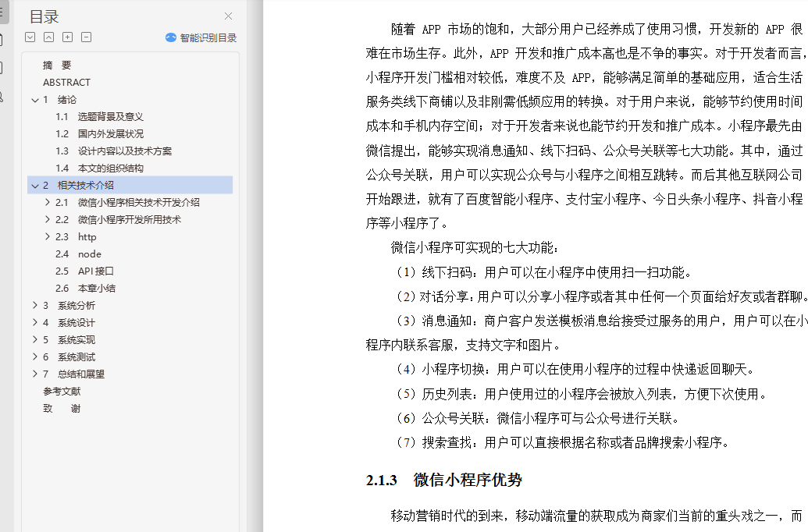Screen dimensions: 808x532
Task: Expand chapter 3 系统分析 chevron
Action: [35, 306]
